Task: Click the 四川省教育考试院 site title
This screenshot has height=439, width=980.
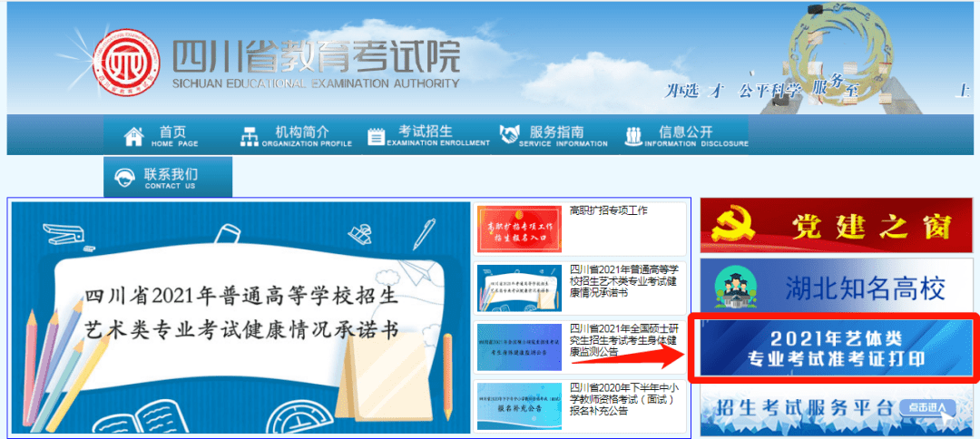Action: coord(316,57)
